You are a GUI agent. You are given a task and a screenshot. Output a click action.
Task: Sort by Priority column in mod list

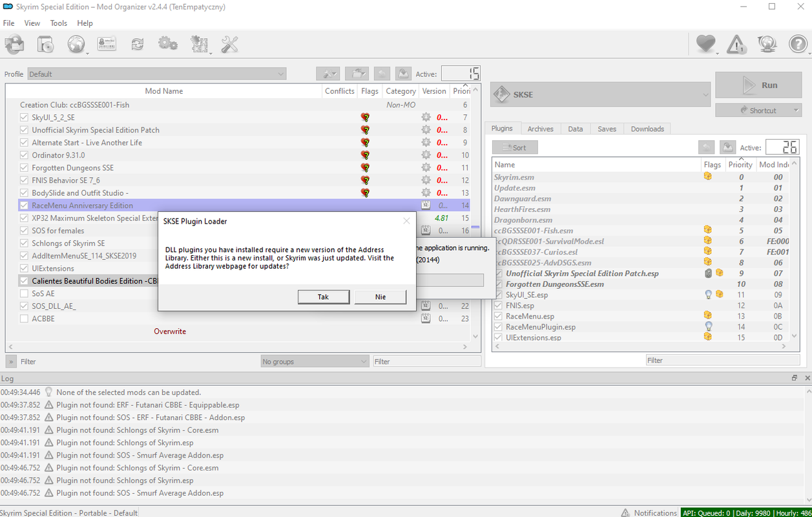[461, 91]
